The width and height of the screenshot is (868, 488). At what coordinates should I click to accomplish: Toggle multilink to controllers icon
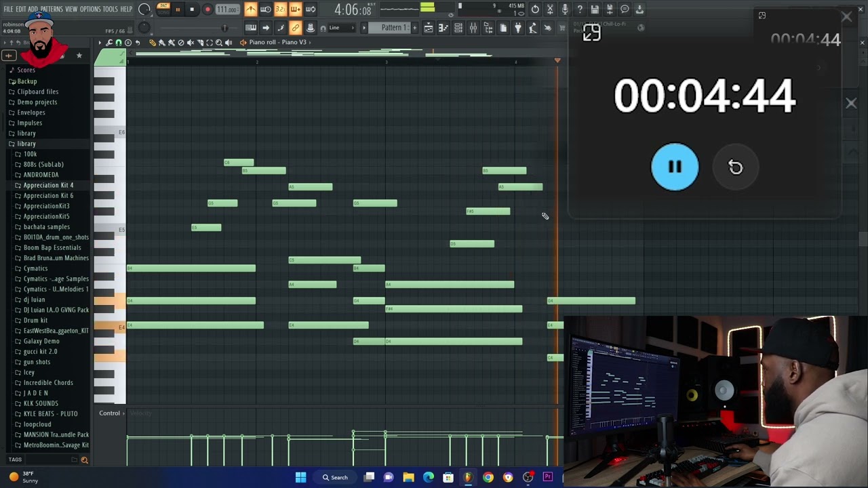pyautogui.click(x=295, y=28)
